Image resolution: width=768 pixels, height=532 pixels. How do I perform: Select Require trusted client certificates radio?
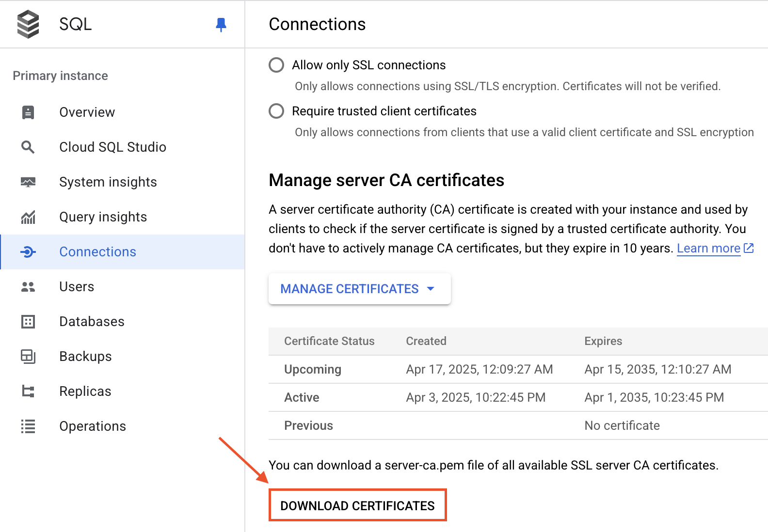[276, 111]
